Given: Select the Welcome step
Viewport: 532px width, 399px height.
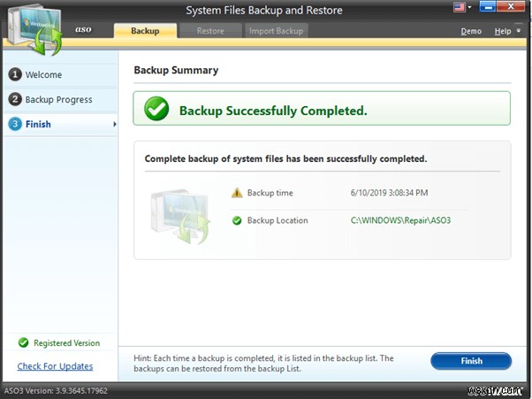Looking at the screenshot, I should coord(43,75).
